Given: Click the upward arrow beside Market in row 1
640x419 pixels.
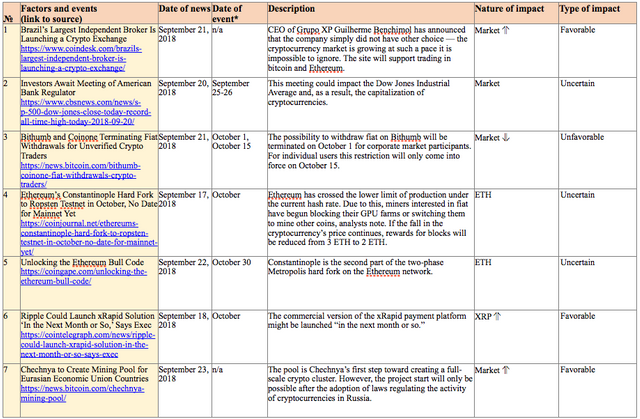Looking at the screenshot, I should tap(506, 30).
